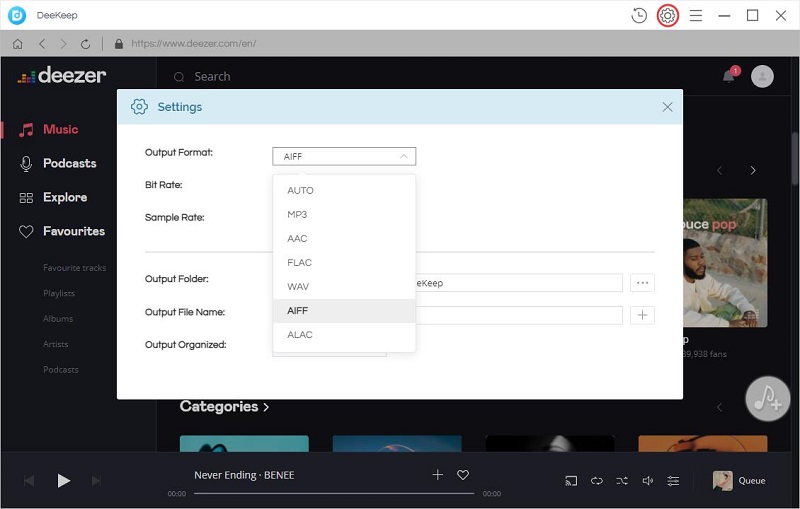Close the Settings dialog

(x=667, y=107)
